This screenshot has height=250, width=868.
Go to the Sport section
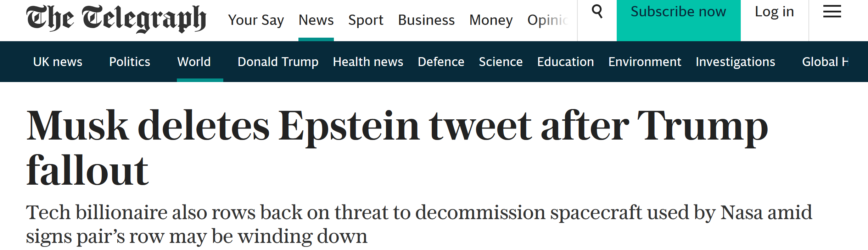pos(366,20)
